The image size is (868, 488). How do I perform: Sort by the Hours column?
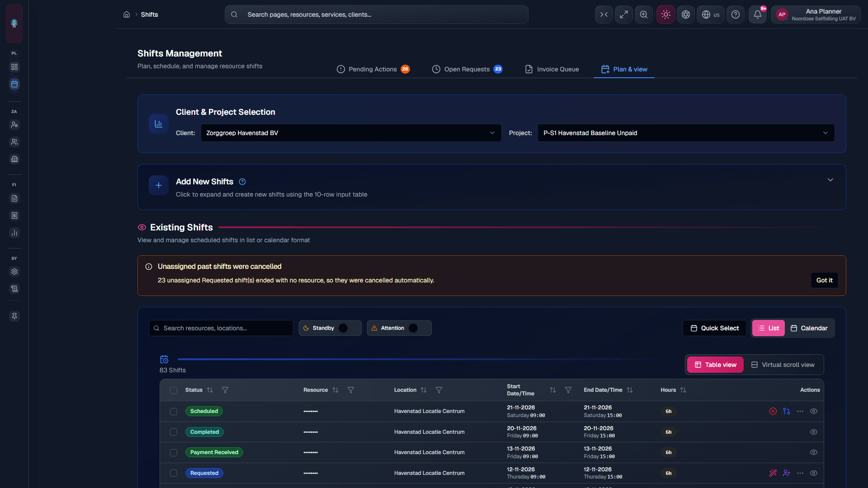[x=683, y=390]
